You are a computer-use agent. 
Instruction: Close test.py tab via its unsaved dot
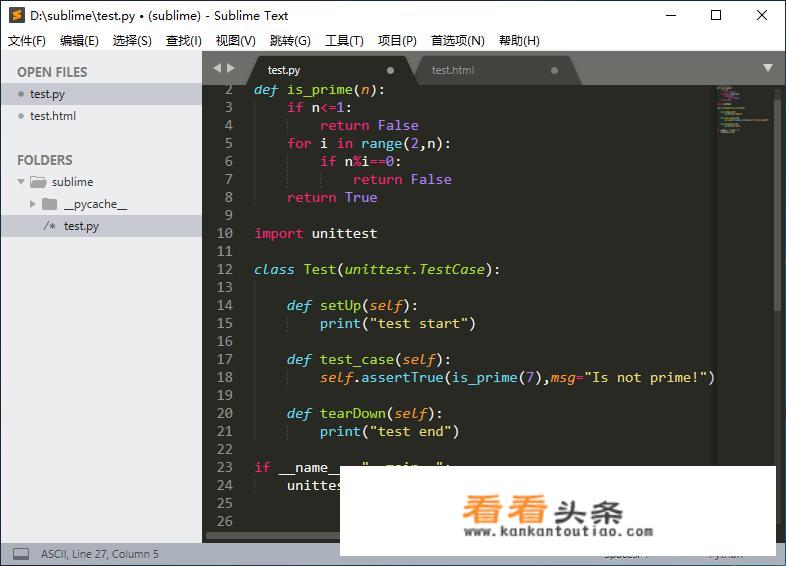pyautogui.click(x=390, y=71)
